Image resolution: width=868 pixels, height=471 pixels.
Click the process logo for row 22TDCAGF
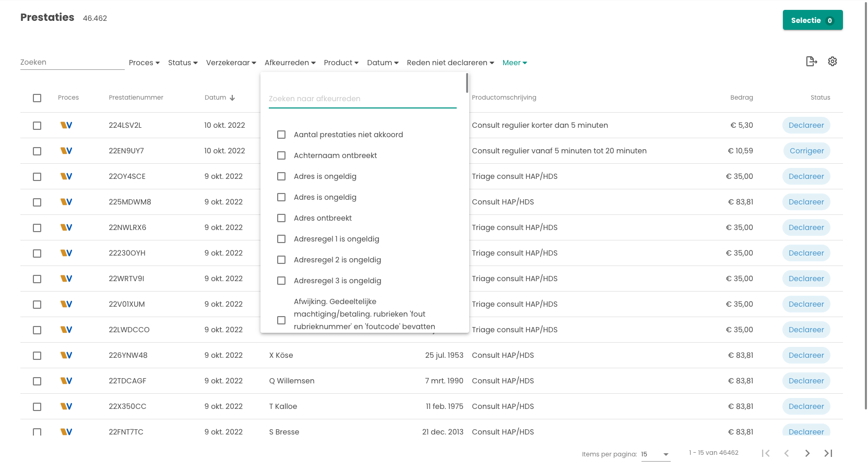click(x=66, y=381)
